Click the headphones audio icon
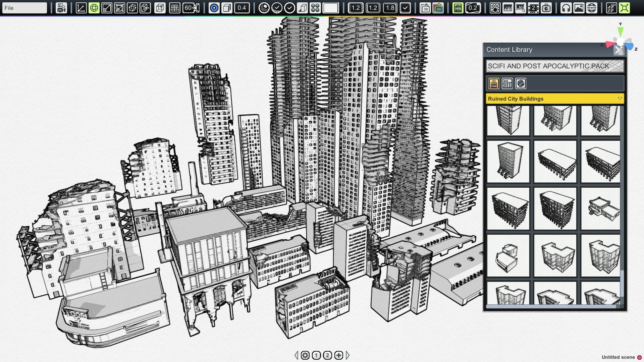 (x=566, y=8)
